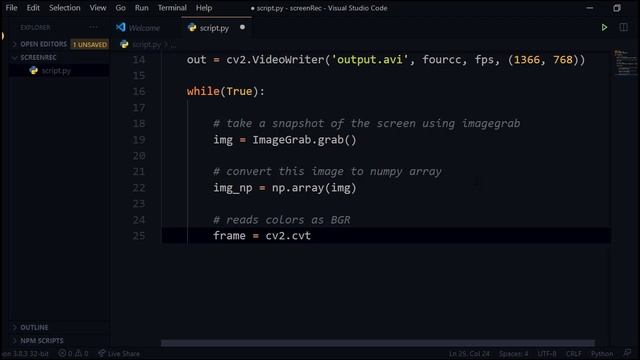The height and width of the screenshot is (360, 640).
Task: Start Live Share from status bar
Action: pos(119,353)
